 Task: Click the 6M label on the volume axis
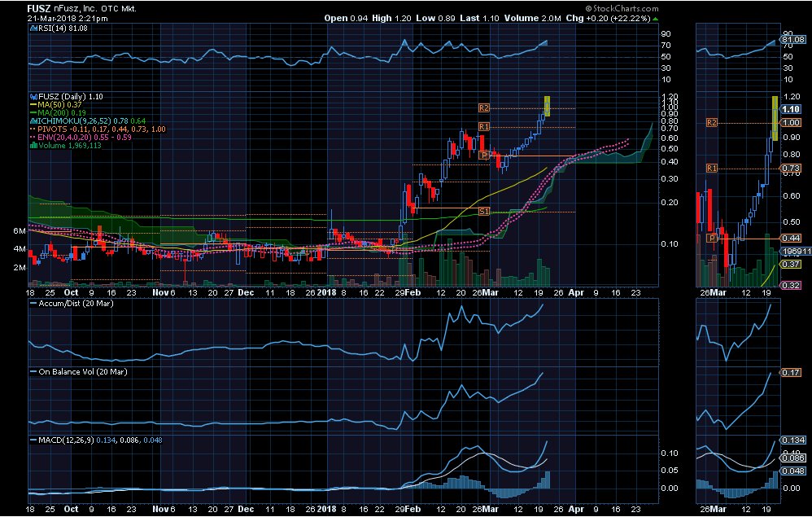pos(20,231)
